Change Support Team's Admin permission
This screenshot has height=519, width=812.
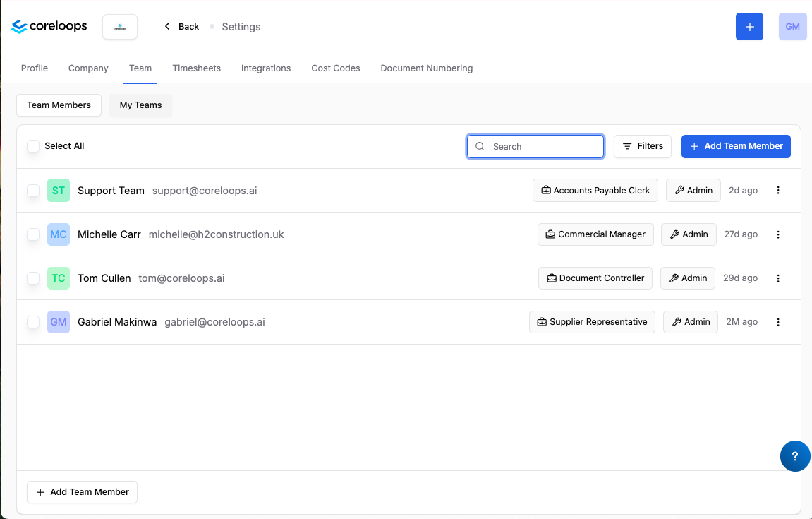[693, 190]
